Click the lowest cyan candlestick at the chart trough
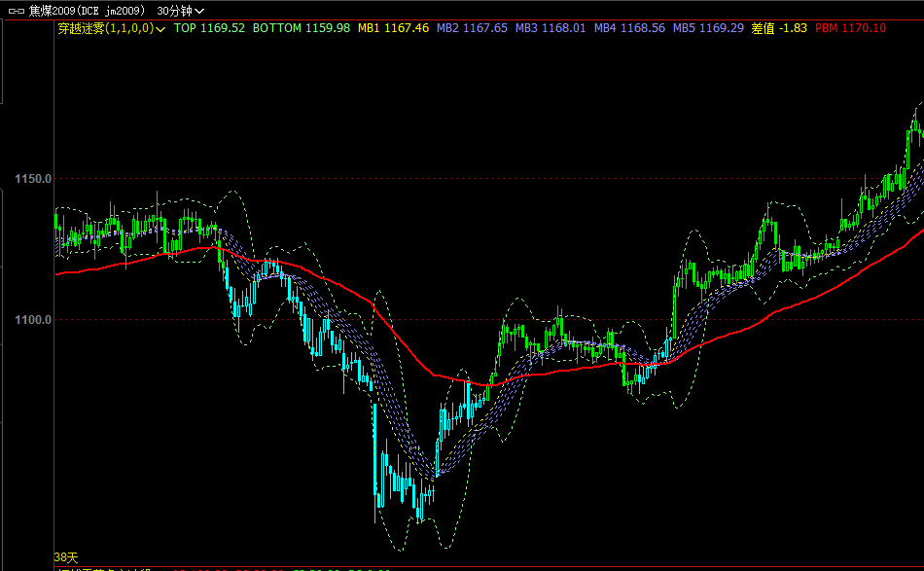Viewport: 924px width, 571px height. coord(419,511)
